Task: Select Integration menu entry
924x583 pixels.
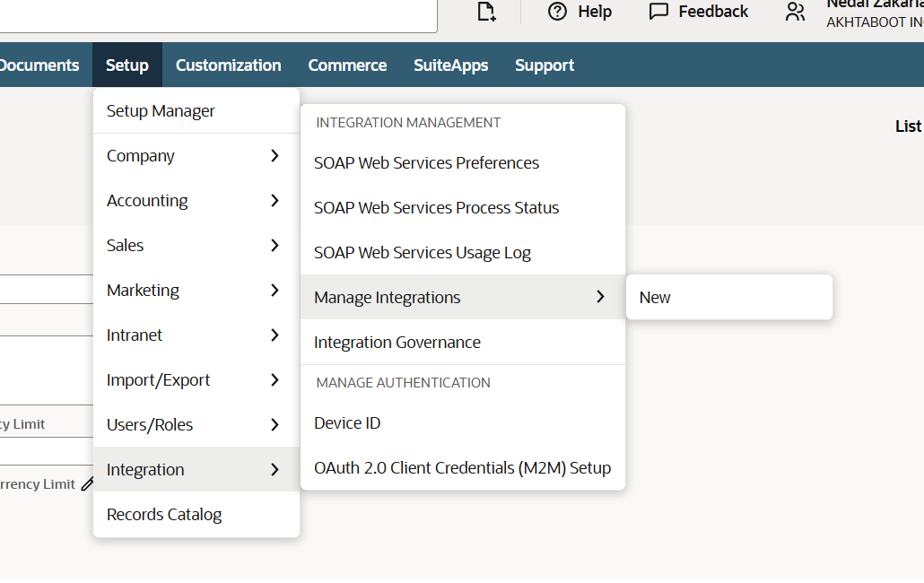Action: click(x=196, y=469)
